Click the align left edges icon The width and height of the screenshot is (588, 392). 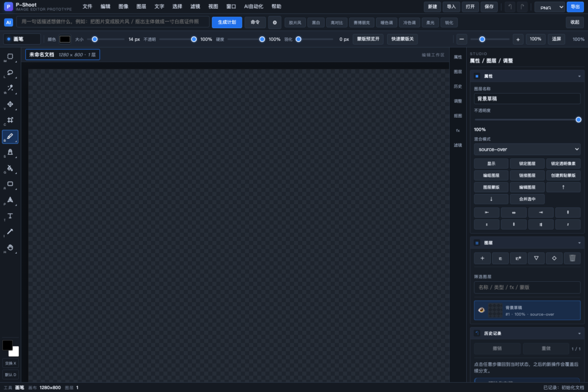pyautogui.click(x=487, y=212)
